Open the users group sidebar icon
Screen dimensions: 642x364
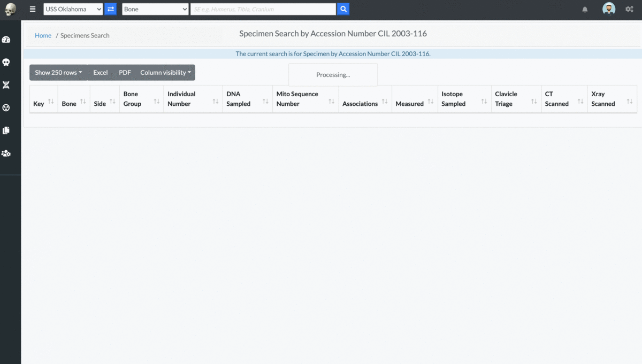click(x=6, y=153)
